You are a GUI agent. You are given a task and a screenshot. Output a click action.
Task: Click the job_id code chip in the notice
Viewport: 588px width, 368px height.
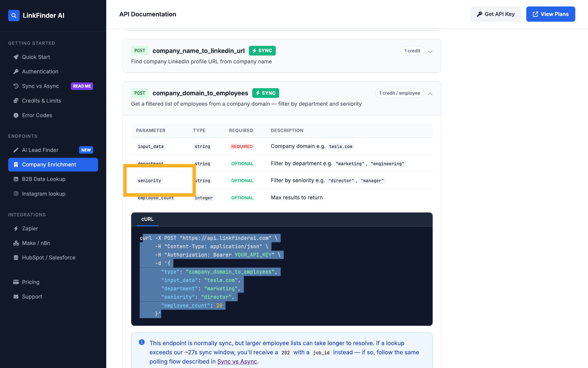point(321,353)
